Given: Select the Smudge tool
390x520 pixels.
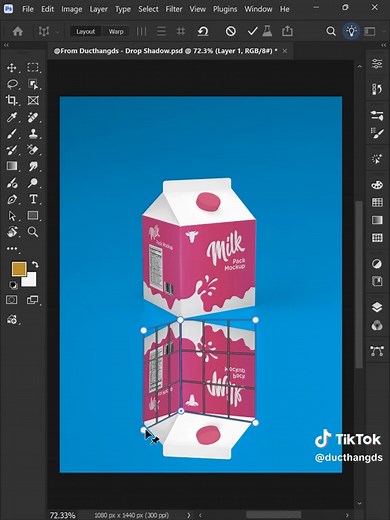Looking at the screenshot, I should click(x=33, y=166).
